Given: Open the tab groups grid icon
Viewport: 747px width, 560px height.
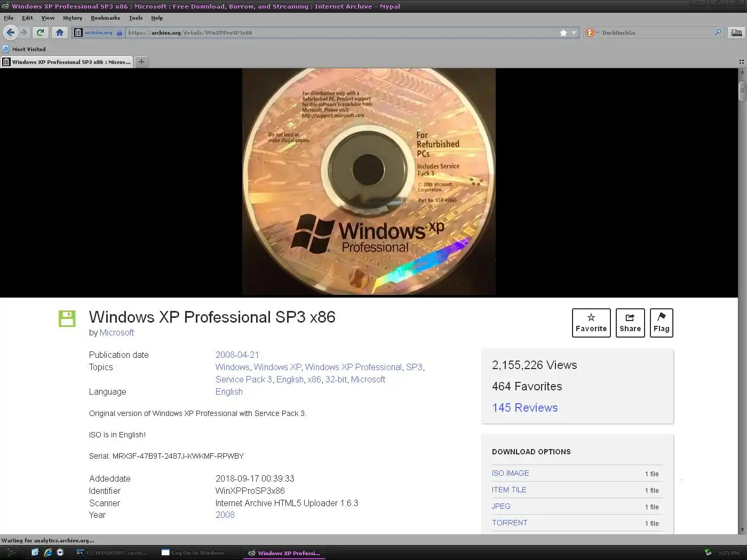Looking at the screenshot, I should pos(741,62).
